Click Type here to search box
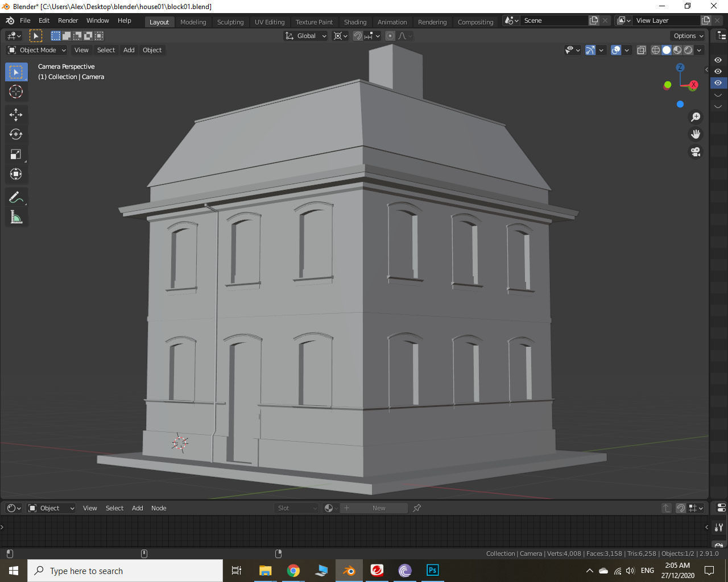The image size is (728, 582). click(x=125, y=571)
